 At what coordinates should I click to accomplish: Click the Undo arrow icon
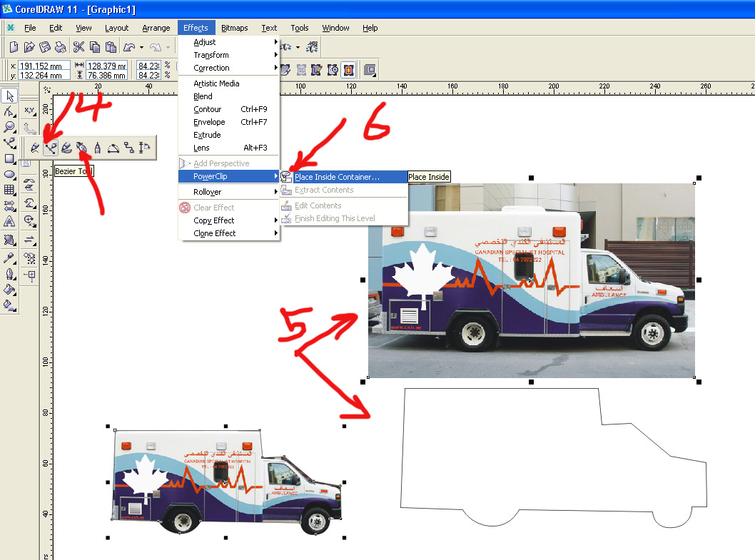129,46
